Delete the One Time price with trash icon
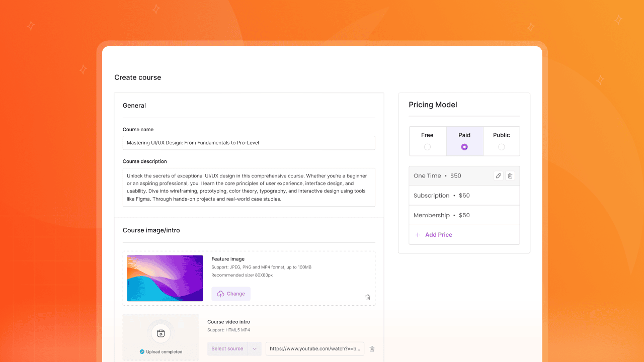This screenshot has width=644, height=362. point(510,175)
